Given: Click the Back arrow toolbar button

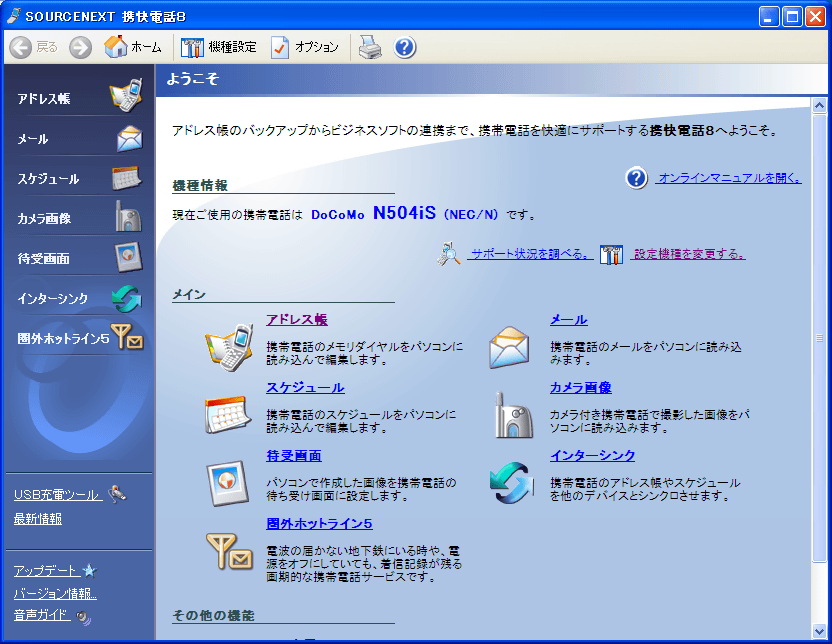Looking at the screenshot, I should (21, 48).
